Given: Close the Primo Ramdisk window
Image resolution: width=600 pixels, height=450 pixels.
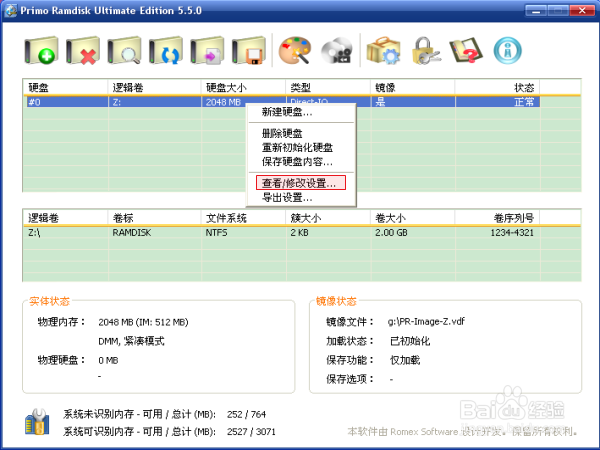Looking at the screenshot, I should point(582,10).
